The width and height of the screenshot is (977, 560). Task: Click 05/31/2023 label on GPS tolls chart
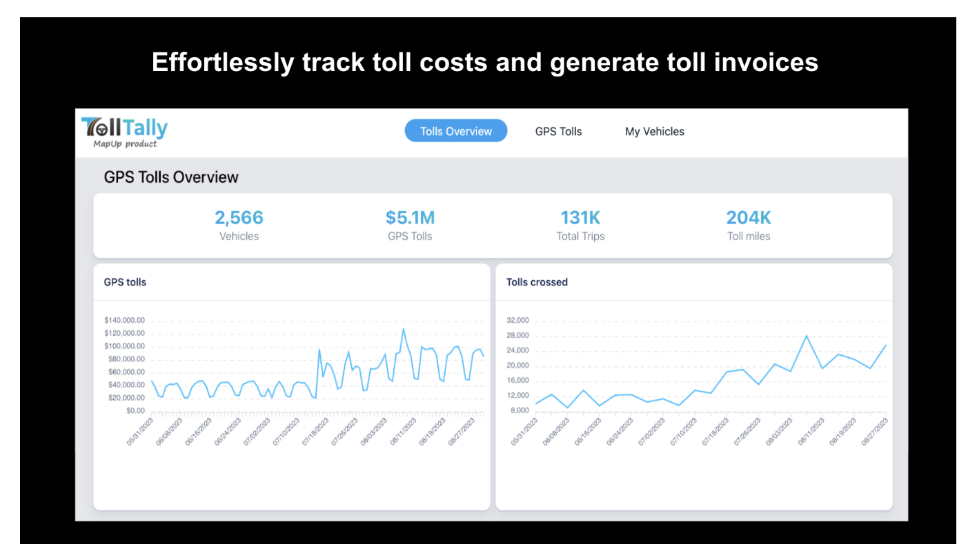pyautogui.click(x=139, y=431)
